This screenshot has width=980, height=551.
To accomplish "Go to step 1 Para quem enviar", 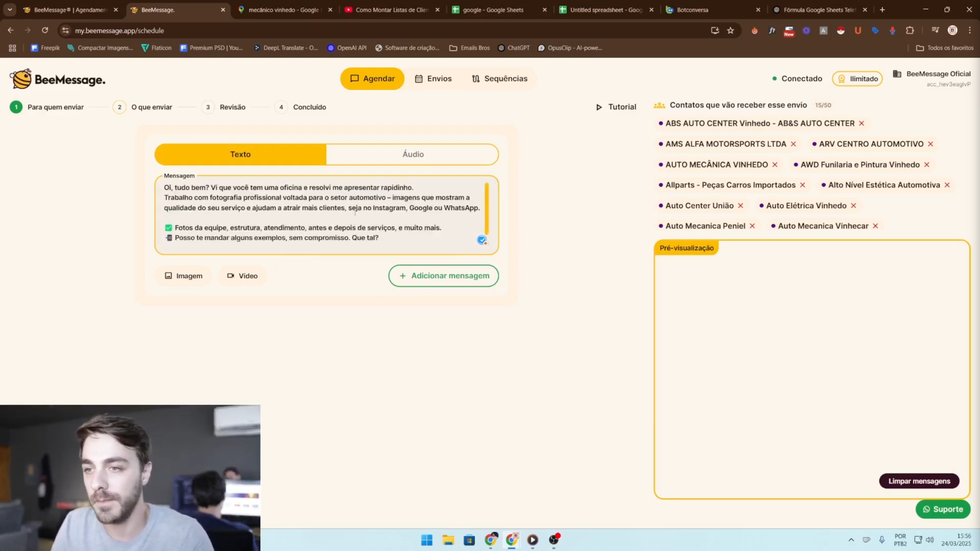I will click(x=47, y=107).
